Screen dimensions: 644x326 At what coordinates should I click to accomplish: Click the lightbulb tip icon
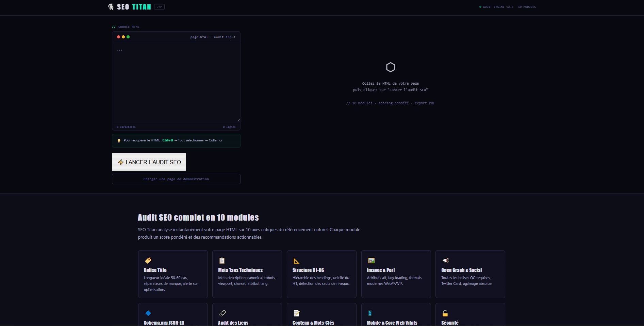point(119,141)
